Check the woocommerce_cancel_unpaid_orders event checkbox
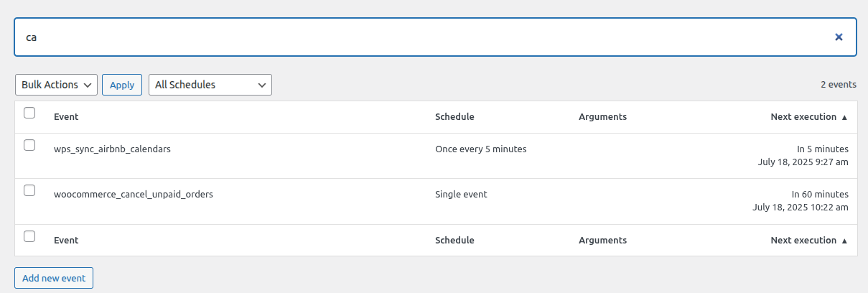This screenshot has height=293, width=868. [29, 190]
